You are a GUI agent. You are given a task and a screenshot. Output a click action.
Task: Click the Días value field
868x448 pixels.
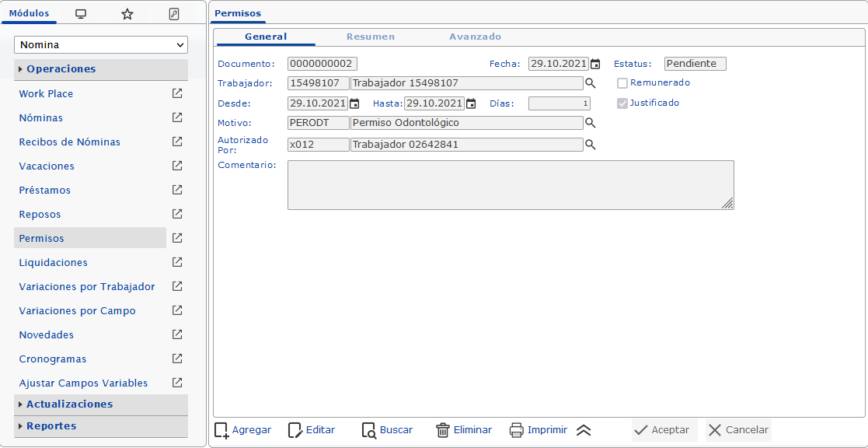[x=559, y=103]
